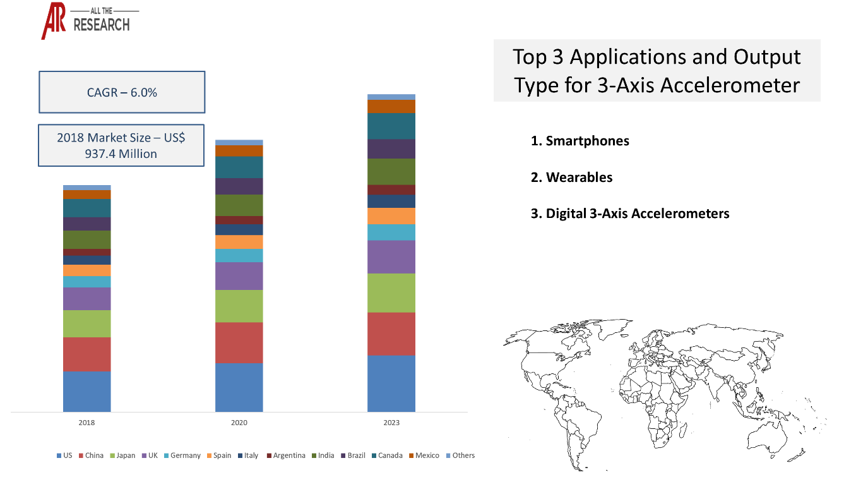This screenshot has height=494, width=868.
Task: Click the CAGR – 6.0% box
Action: point(122,92)
